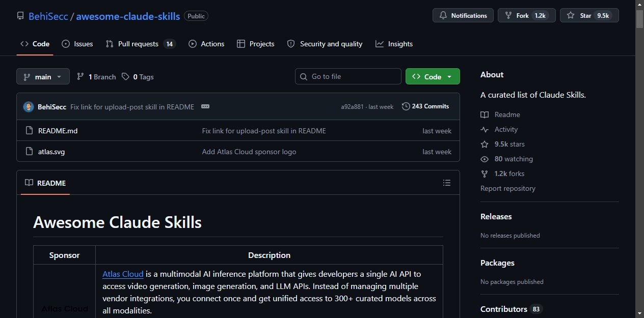
Task: Click the fork icon in Fork button
Action: [508, 16]
